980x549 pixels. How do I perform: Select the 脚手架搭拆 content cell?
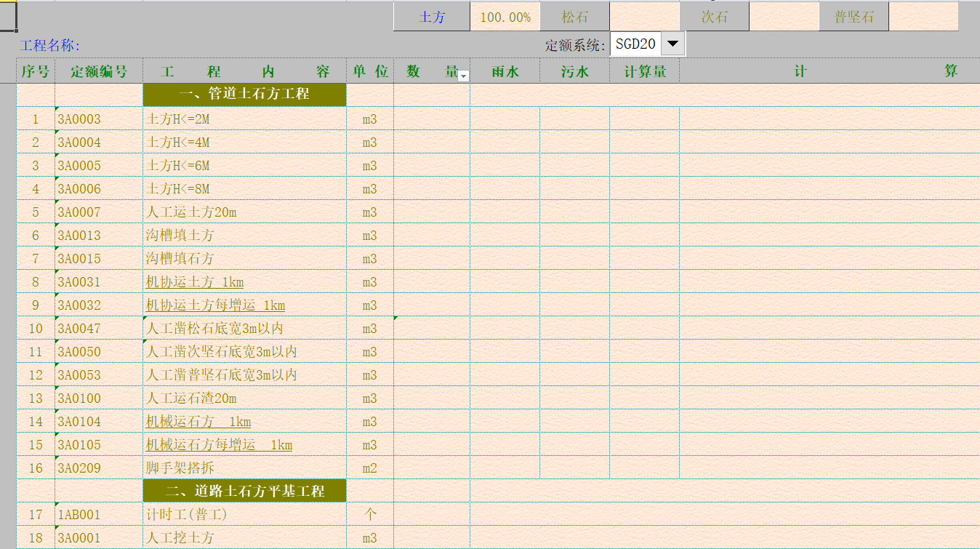(245, 468)
